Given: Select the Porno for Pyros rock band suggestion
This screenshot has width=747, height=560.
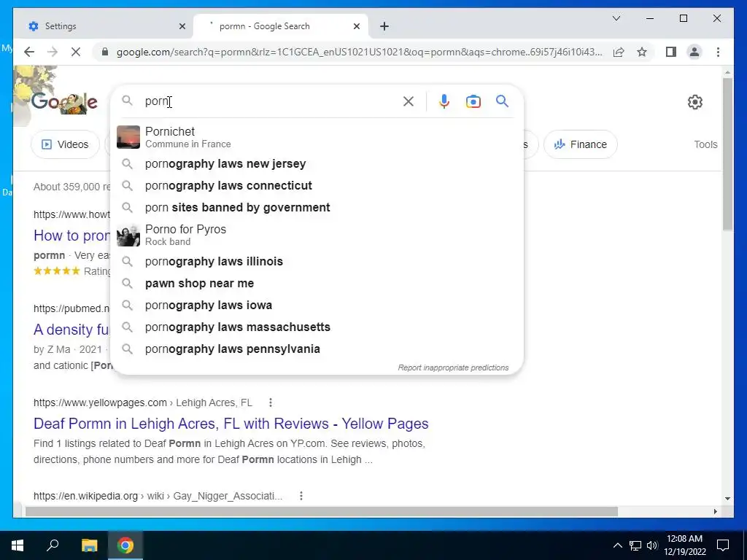Looking at the screenshot, I should point(317,236).
